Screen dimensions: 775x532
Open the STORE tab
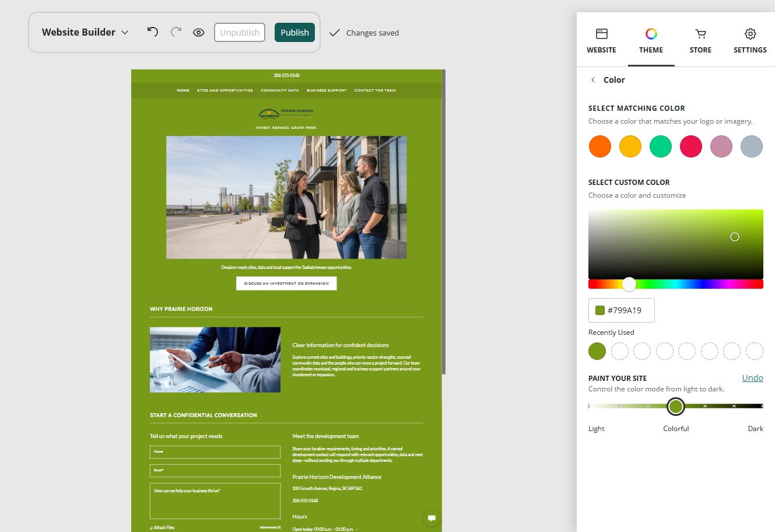(700, 41)
